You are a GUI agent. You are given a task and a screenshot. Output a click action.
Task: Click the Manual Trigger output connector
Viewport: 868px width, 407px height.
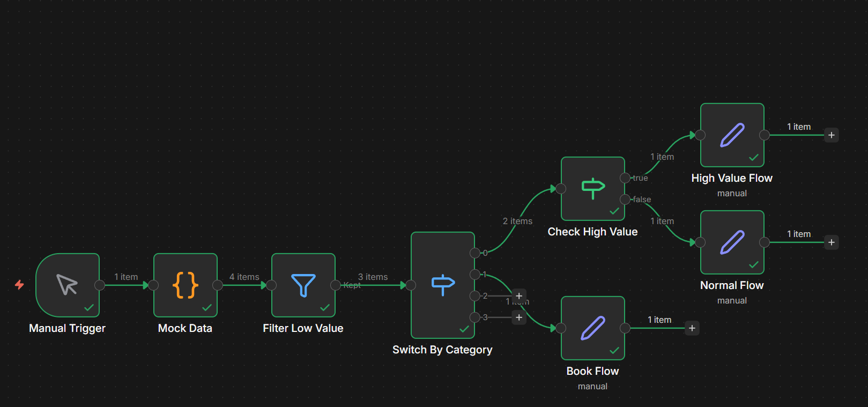(x=100, y=285)
